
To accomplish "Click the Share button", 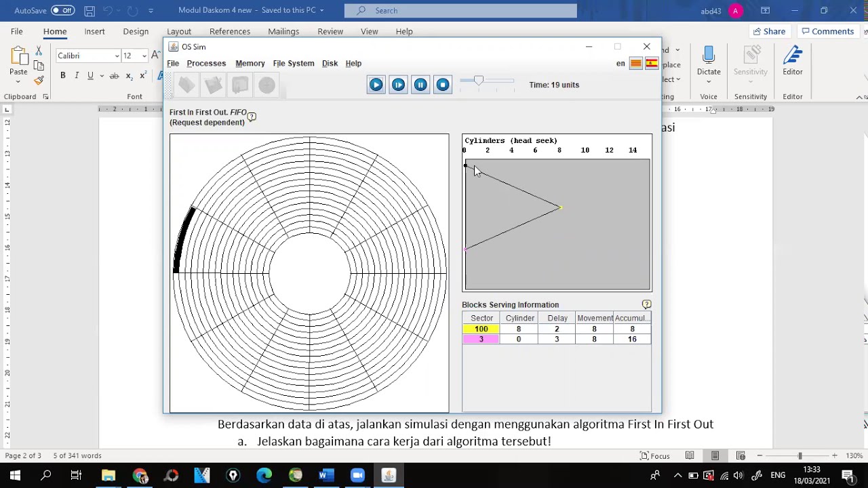I will pos(768,31).
